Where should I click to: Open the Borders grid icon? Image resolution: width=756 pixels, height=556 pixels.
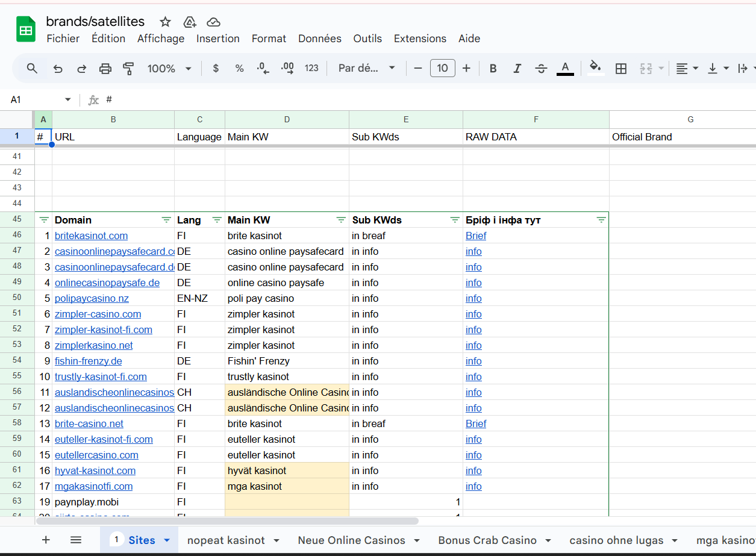[x=621, y=69]
